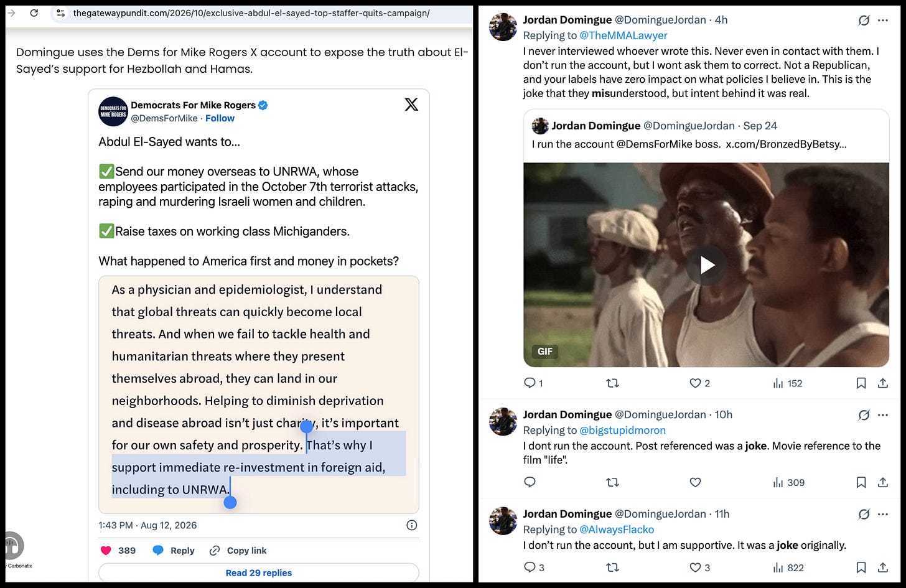Open the @TheMMALawyer mention link
The image size is (906, 588).
623,35
